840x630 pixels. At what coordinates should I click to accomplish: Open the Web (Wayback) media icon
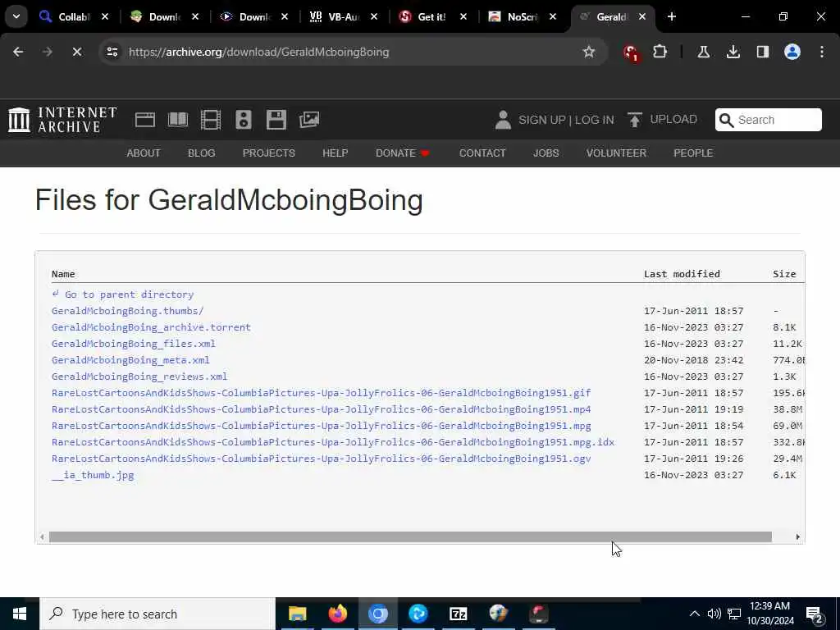pos(144,120)
